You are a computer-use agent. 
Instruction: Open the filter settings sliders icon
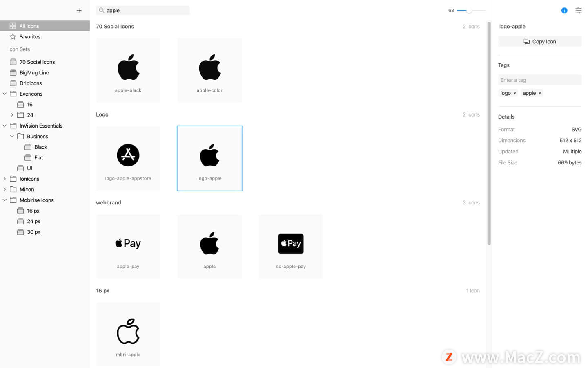[x=579, y=11]
